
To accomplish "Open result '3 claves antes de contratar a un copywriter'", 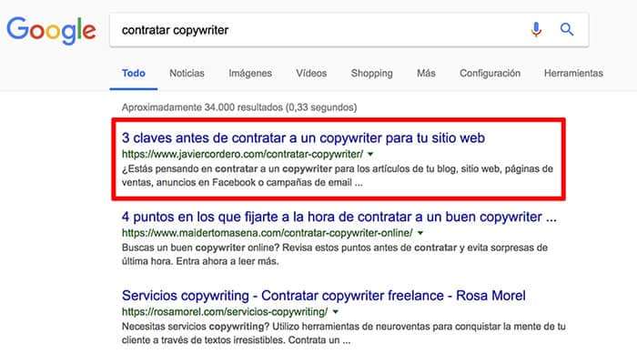I will pos(303,137).
